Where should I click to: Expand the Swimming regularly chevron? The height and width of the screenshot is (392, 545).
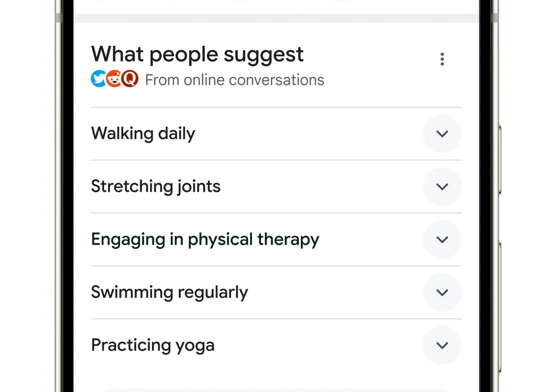click(442, 292)
